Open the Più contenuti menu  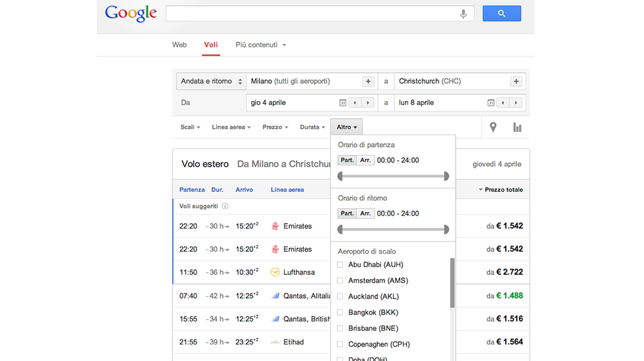click(x=261, y=45)
